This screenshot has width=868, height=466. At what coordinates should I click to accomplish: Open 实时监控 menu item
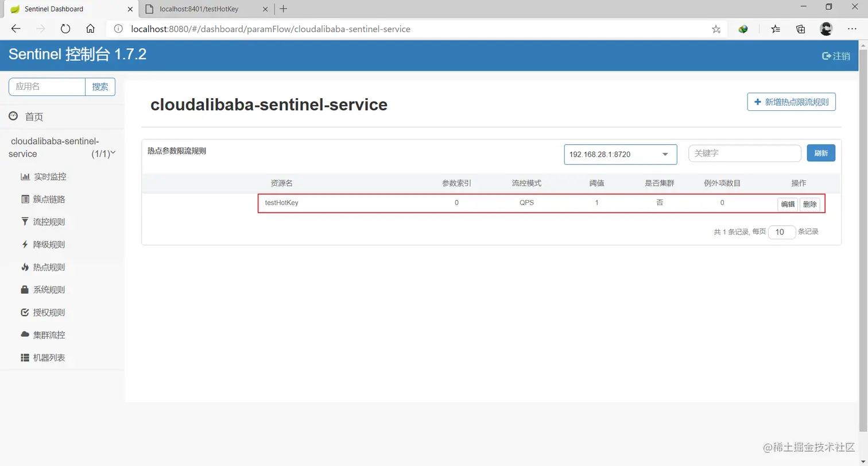44,176
